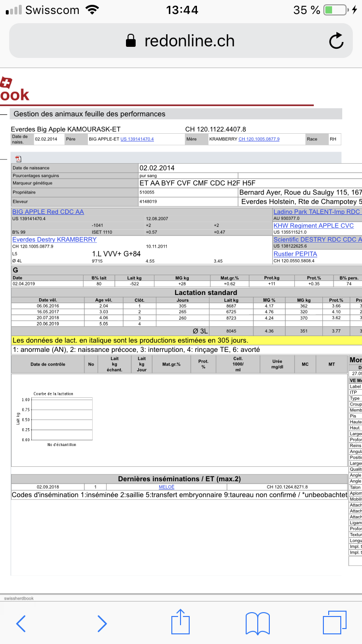Open Ladino Park TALENT-Imp RDC link

[x=317, y=212]
